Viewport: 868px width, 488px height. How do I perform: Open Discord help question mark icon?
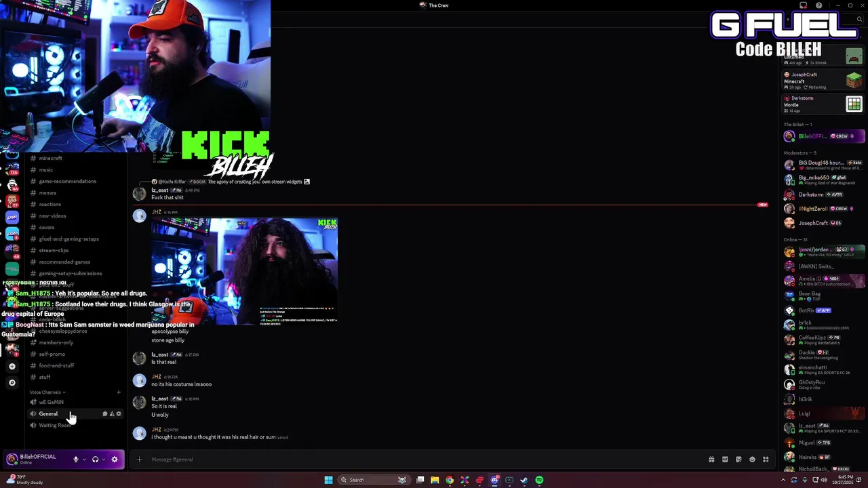[x=818, y=5]
